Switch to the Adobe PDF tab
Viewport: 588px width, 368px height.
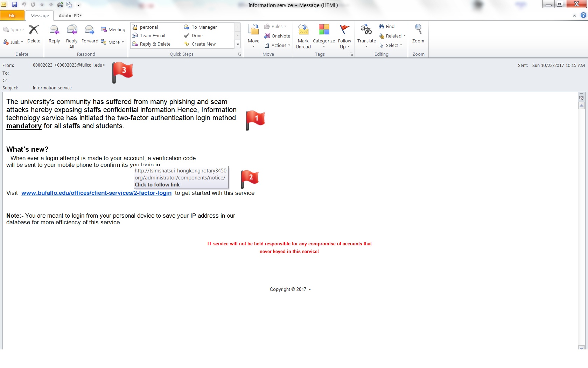(70, 15)
